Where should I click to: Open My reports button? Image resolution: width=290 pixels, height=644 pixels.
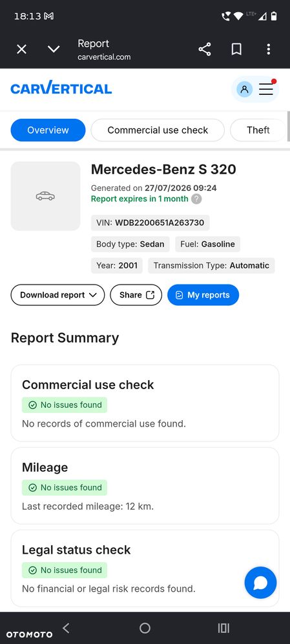(203, 295)
